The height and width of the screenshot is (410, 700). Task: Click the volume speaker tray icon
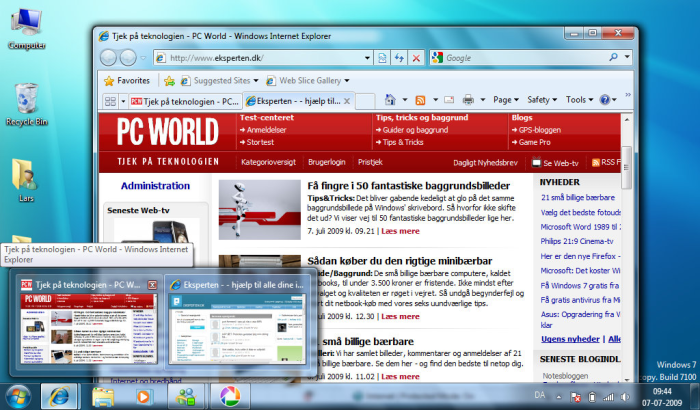[625, 397]
